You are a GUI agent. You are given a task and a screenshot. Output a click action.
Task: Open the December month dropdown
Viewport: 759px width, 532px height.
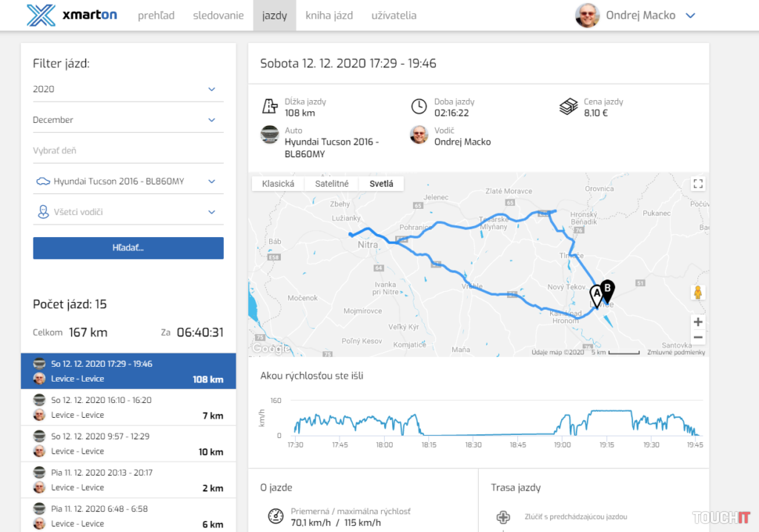128,119
